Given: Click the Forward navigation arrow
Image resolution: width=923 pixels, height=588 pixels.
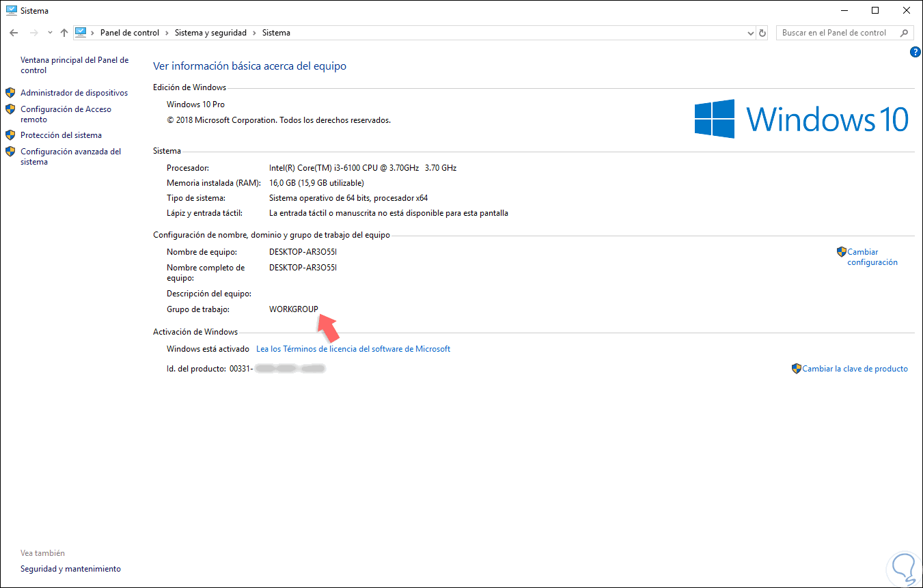Looking at the screenshot, I should click(33, 33).
